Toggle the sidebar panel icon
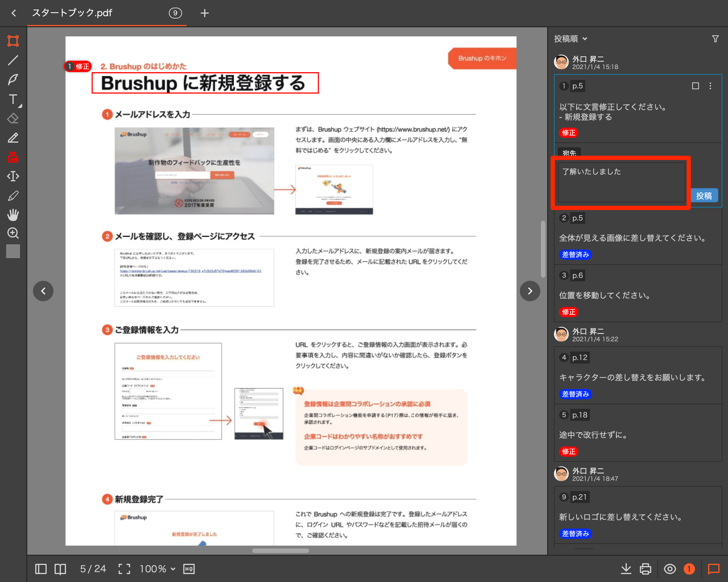Screen dimensions: 728x582 (x=41, y=569)
